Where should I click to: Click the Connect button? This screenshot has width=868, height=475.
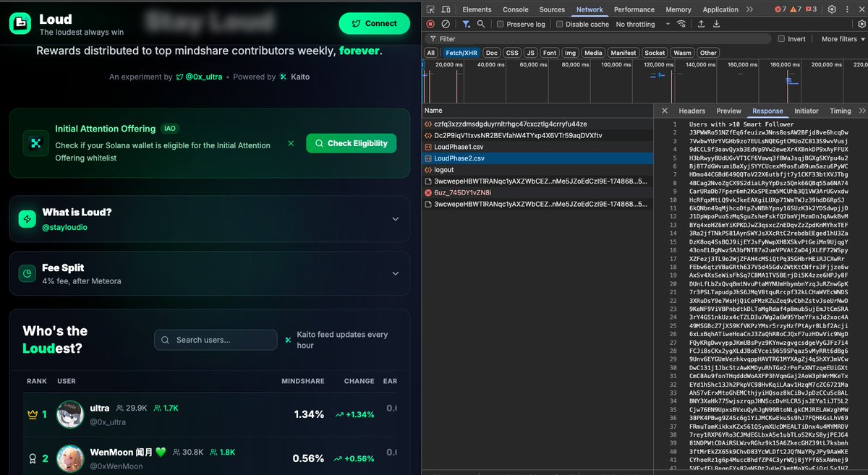374,23
